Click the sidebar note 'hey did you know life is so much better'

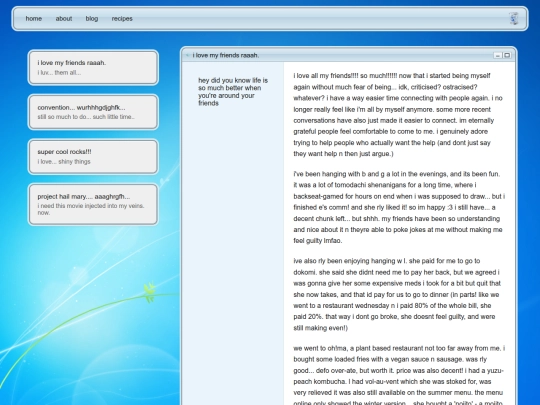tap(233, 92)
